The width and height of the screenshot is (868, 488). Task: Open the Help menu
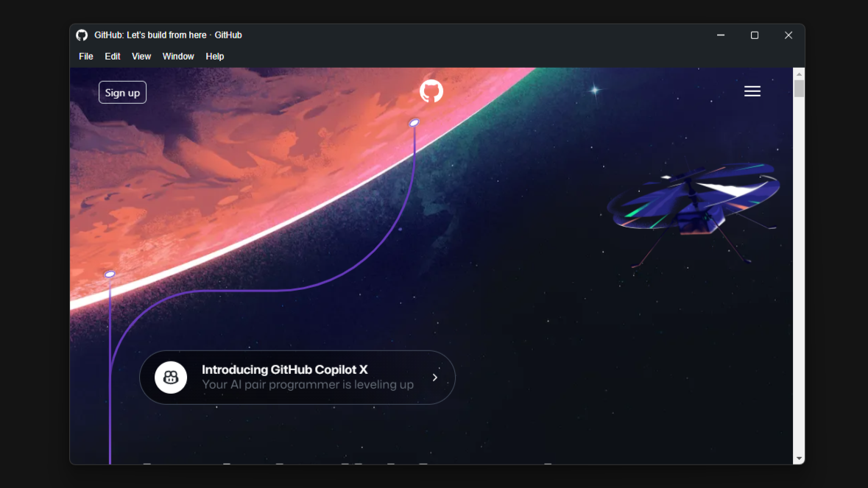[x=215, y=57]
